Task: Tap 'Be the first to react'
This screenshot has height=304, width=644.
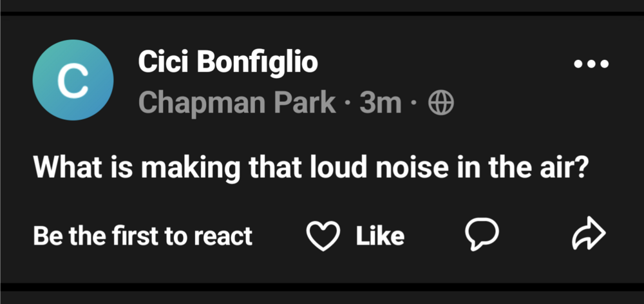Action: (142, 236)
